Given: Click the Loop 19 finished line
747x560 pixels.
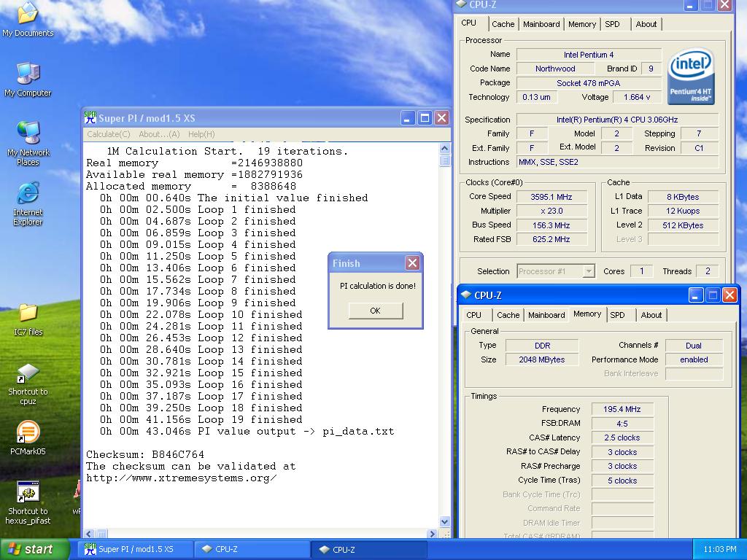Looking at the screenshot, I should 201,420.
